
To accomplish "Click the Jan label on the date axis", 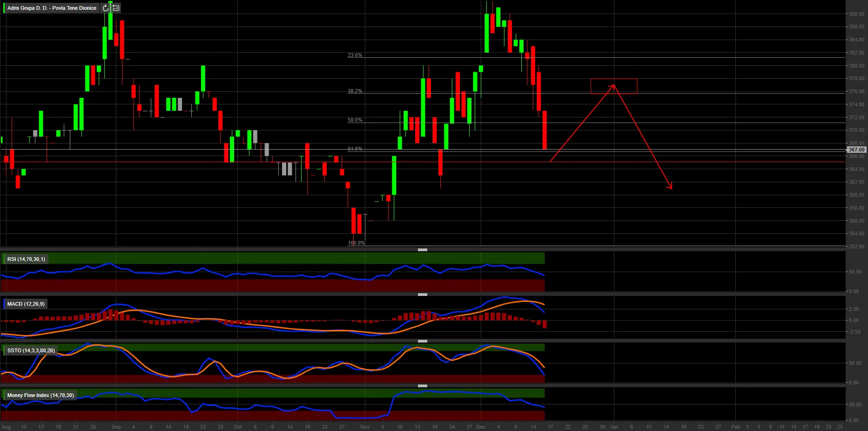I will pos(614,427).
